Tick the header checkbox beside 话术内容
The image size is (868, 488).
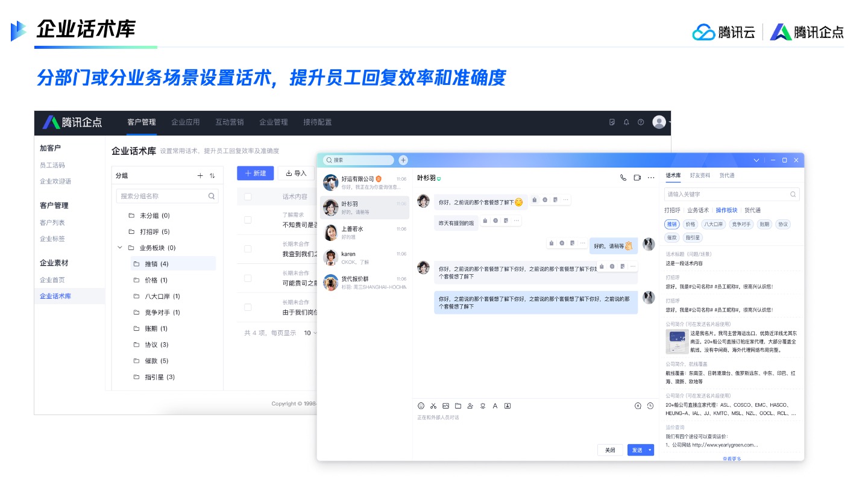pyautogui.click(x=248, y=196)
